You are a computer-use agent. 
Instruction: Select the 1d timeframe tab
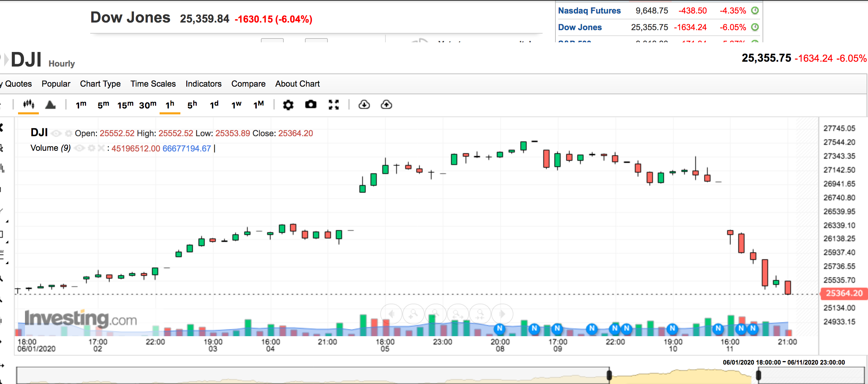(214, 105)
